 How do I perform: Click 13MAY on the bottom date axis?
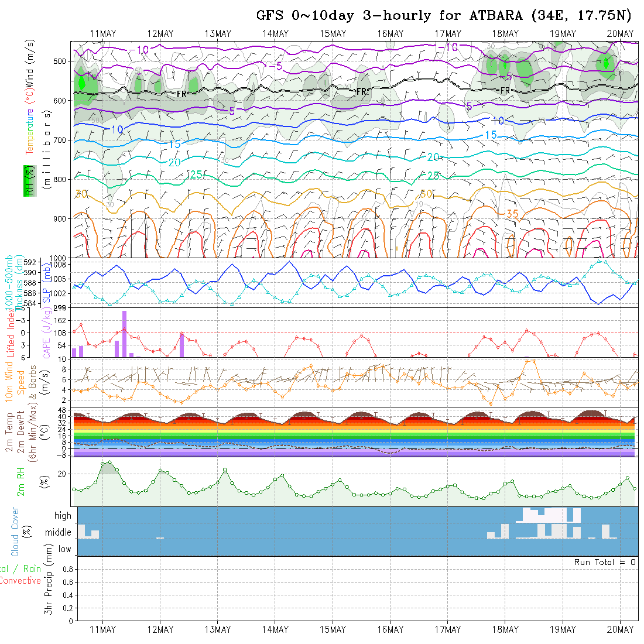[x=218, y=629]
